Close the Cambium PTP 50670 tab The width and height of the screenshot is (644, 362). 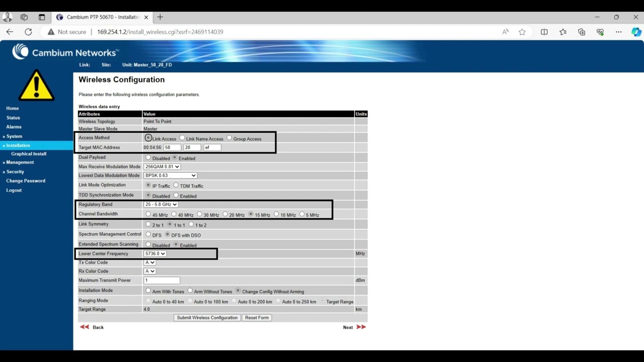click(x=146, y=17)
